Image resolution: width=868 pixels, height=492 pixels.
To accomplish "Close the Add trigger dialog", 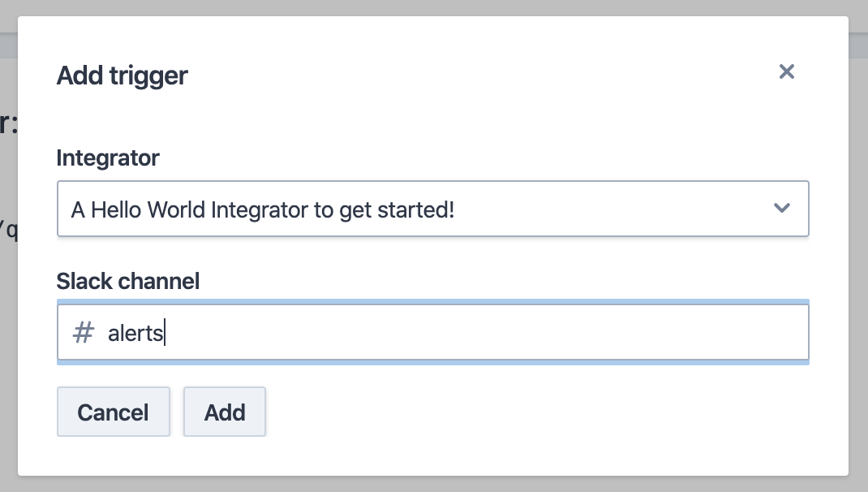I will click(x=786, y=71).
